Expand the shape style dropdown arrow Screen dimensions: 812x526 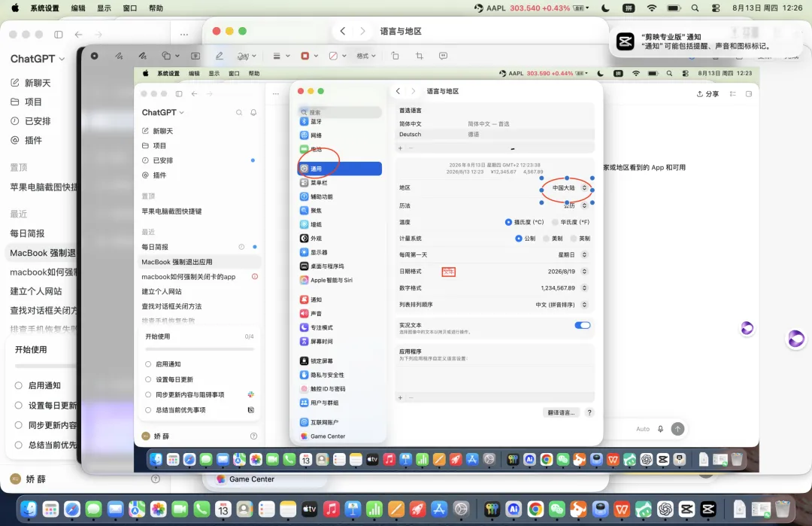pos(287,56)
